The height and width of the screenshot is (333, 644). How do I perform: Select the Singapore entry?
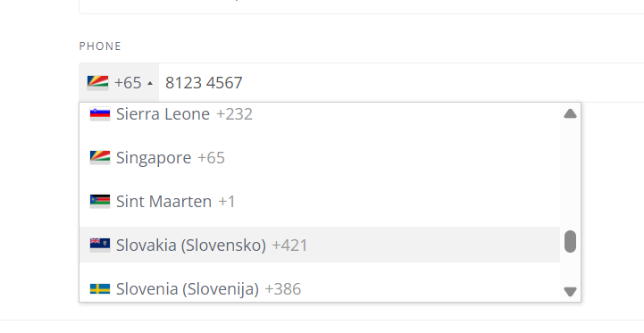click(x=320, y=158)
